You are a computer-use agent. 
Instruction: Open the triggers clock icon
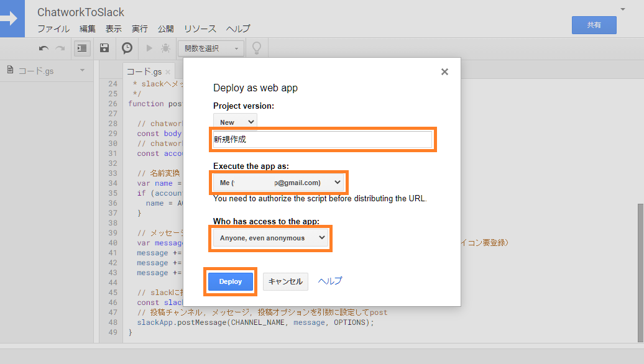[x=126, y=48]
